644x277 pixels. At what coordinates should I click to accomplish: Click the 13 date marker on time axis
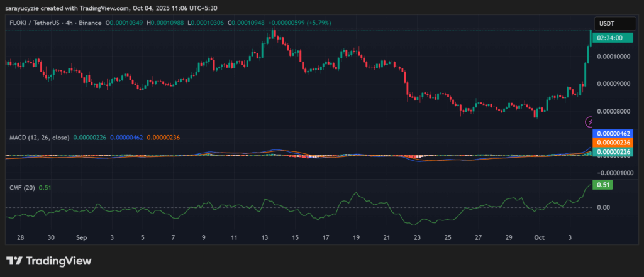[265, 239]
